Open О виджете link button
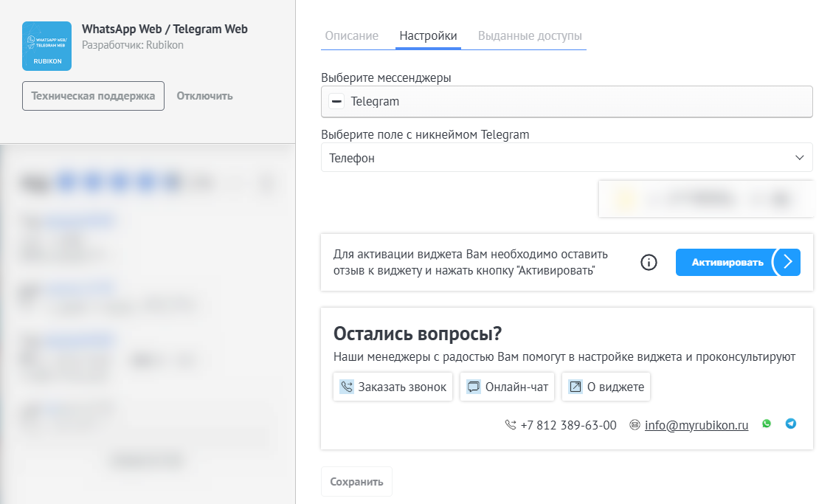Screen dimensions: 833x504 (606, 387)
